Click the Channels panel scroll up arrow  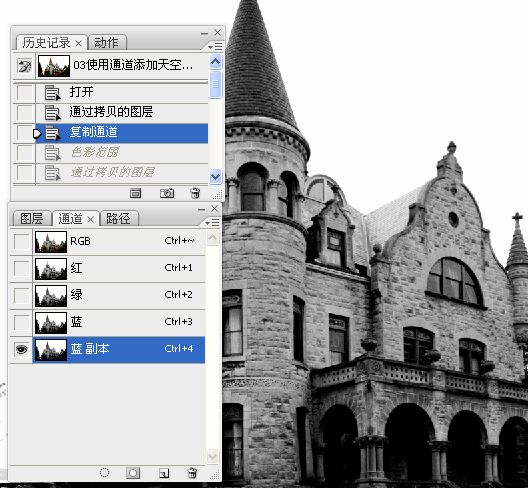point(213,238)
